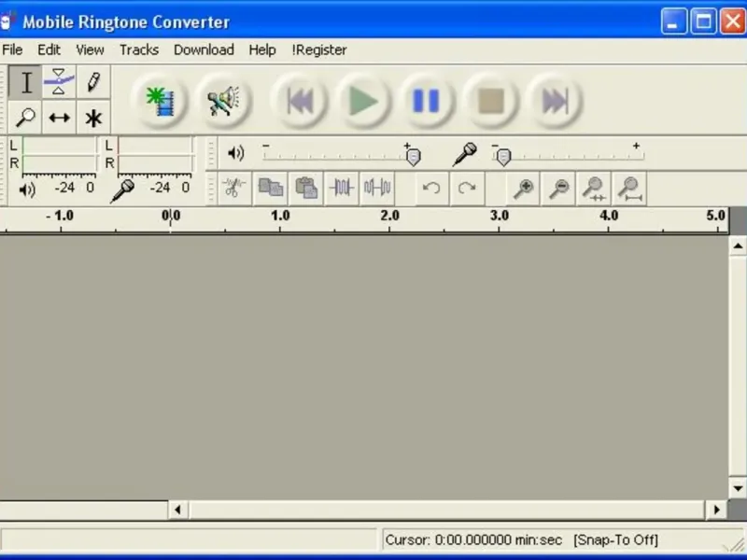This screenshot has width=747, height=560.
Task: Select the Envelope tool
Action: (59, 82)
